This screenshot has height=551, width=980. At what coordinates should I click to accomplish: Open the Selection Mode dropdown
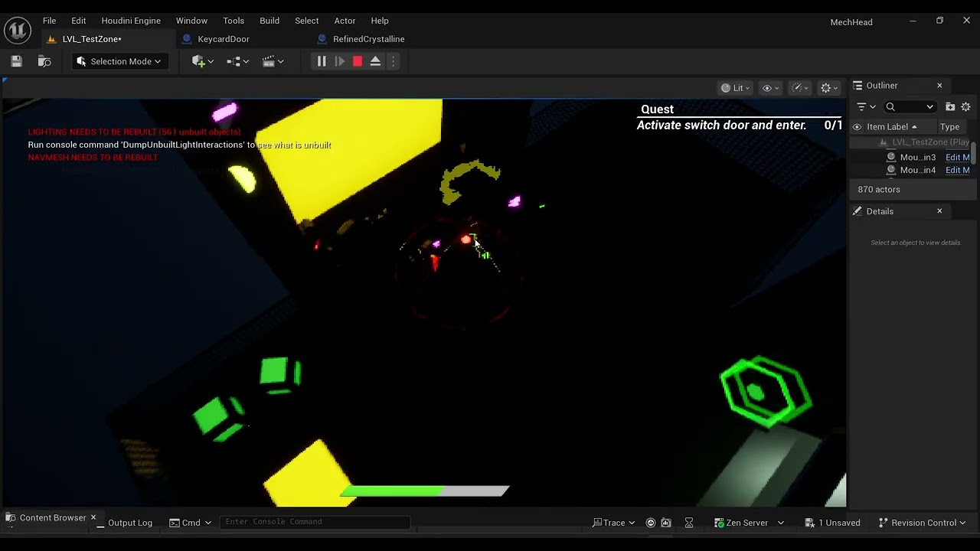pyautogui.click(x=119, y=61)
